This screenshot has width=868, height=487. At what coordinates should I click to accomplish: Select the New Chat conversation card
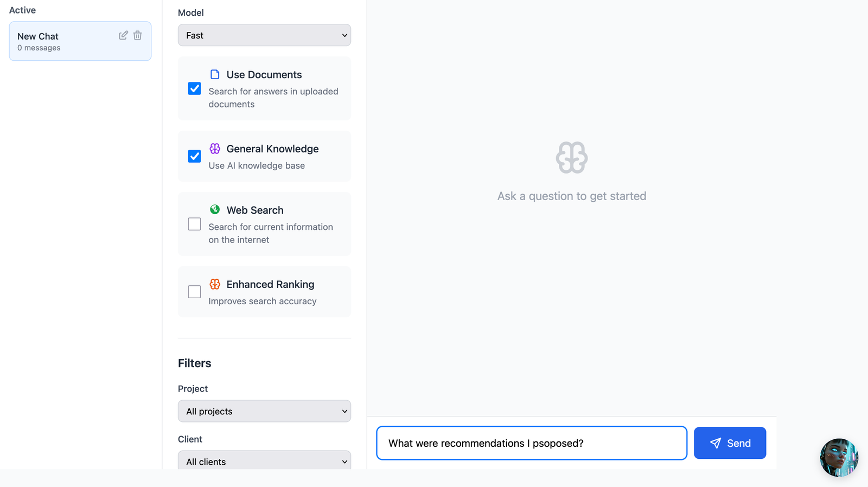80,41
